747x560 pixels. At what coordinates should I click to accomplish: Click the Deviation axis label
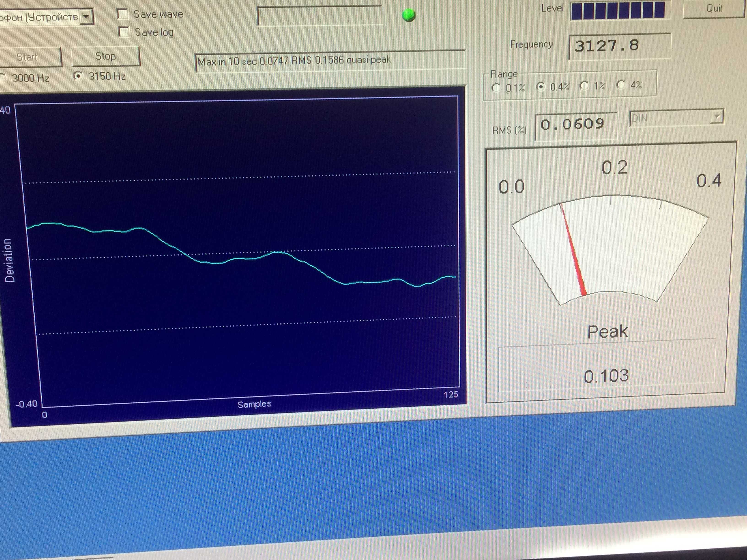pos(9,260)
